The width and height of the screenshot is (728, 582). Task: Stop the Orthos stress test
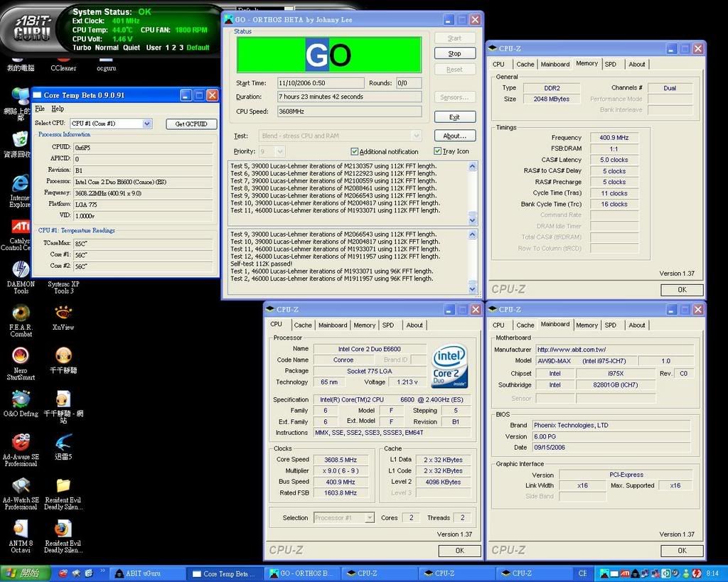[455, 53]
